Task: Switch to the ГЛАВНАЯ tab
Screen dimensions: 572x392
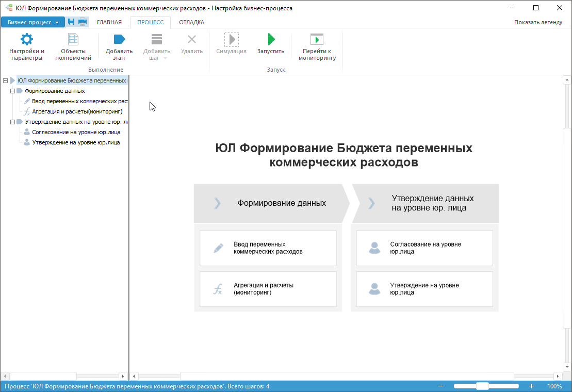Action: (109, 22)
